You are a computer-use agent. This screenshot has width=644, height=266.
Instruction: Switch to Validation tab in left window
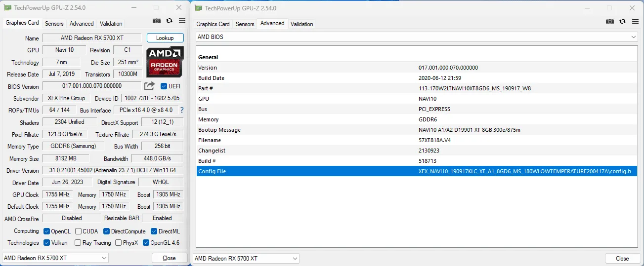click(111, 24)
